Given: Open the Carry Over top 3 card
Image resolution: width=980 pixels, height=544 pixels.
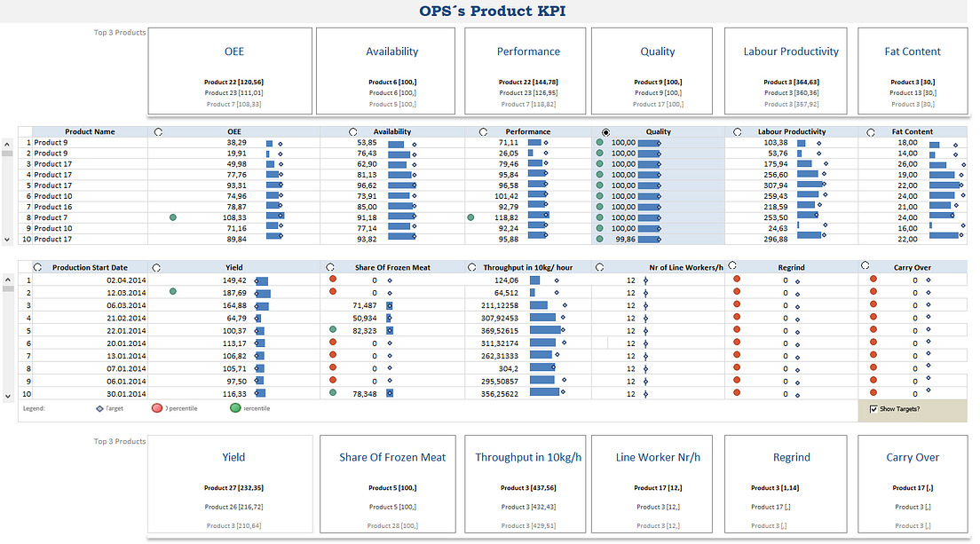Looking at the screenshot, I should pos(913,484).
